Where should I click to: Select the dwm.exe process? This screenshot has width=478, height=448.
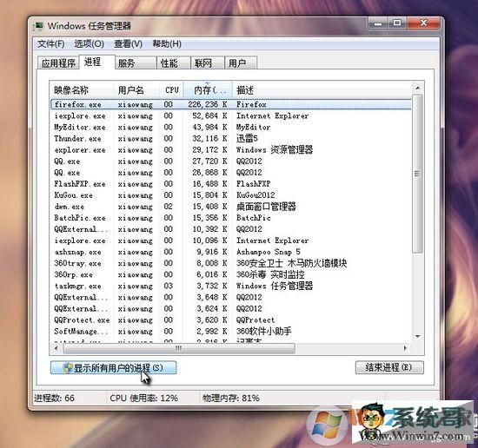(x=231, y=207)
